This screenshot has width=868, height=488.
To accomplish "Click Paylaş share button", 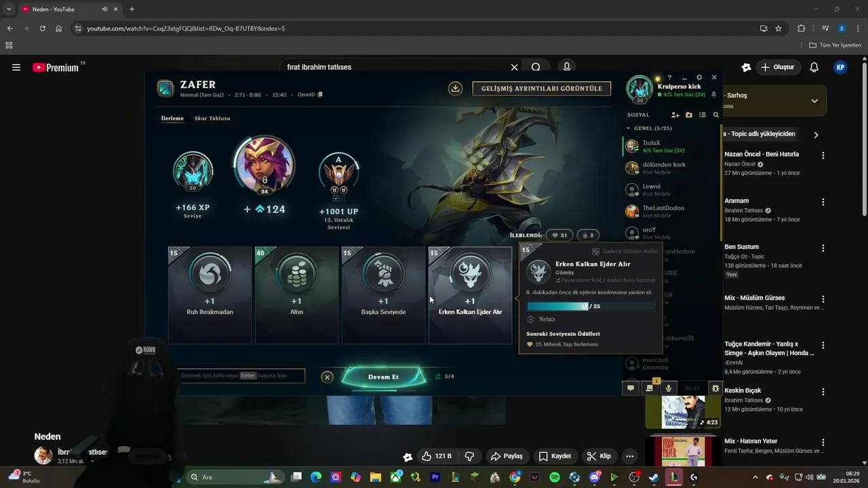I will click(507, 456).
